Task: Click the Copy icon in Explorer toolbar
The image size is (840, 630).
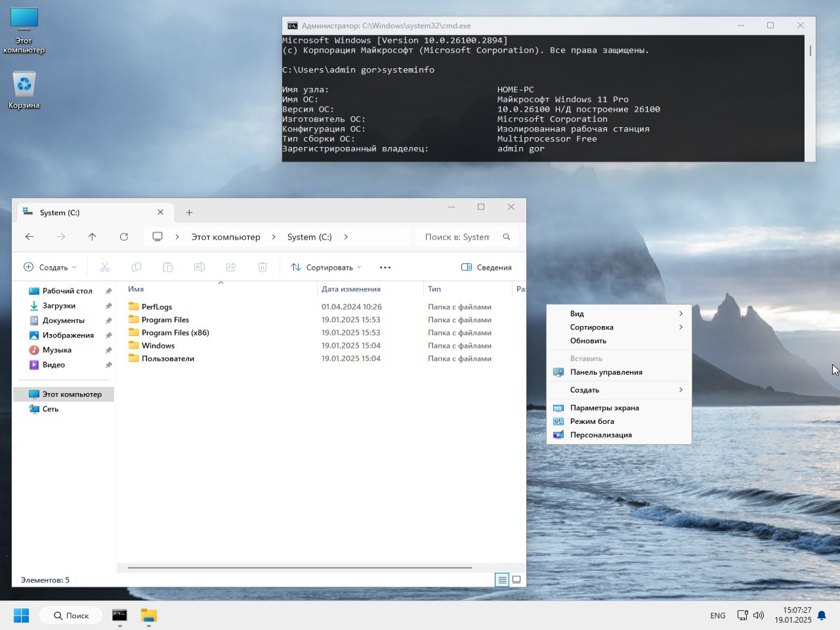Action: pyautogui.click(x=136, y=267)
